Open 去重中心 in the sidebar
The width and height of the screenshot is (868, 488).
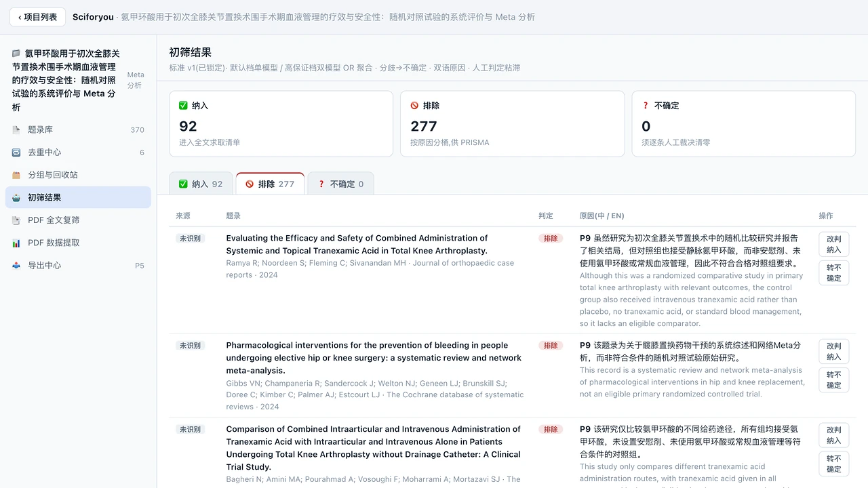coord(78,152)
